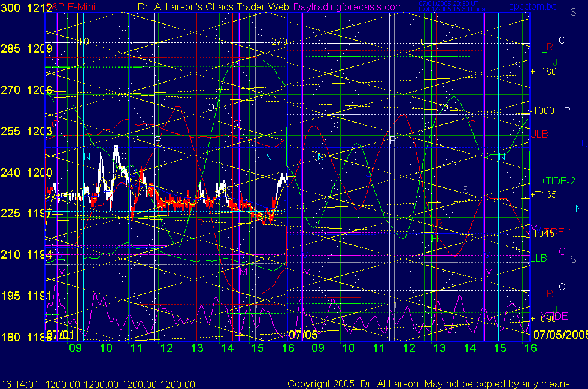Select the "spcctom.txt" file name label
This screenshot has width=588, height=389.
[532, 7]
